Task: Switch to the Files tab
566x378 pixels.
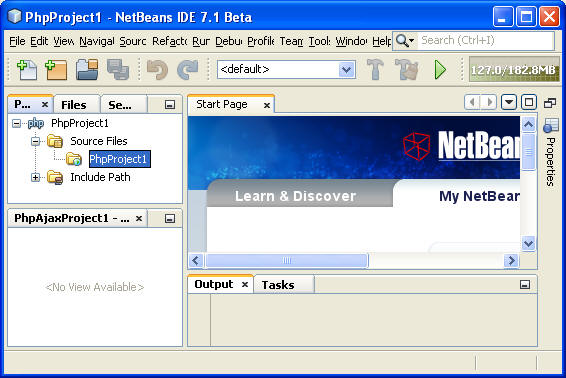Action: click(77, 105)
